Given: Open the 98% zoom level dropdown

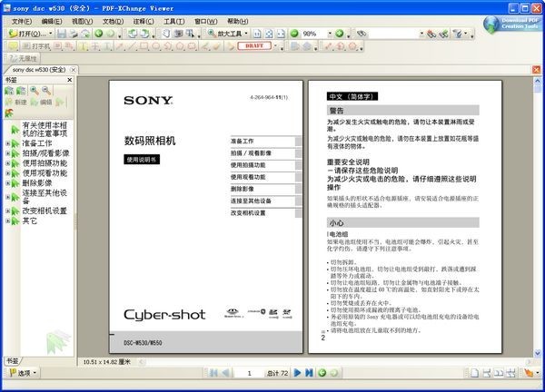Looking at the screenshot, I should point(330,34).
